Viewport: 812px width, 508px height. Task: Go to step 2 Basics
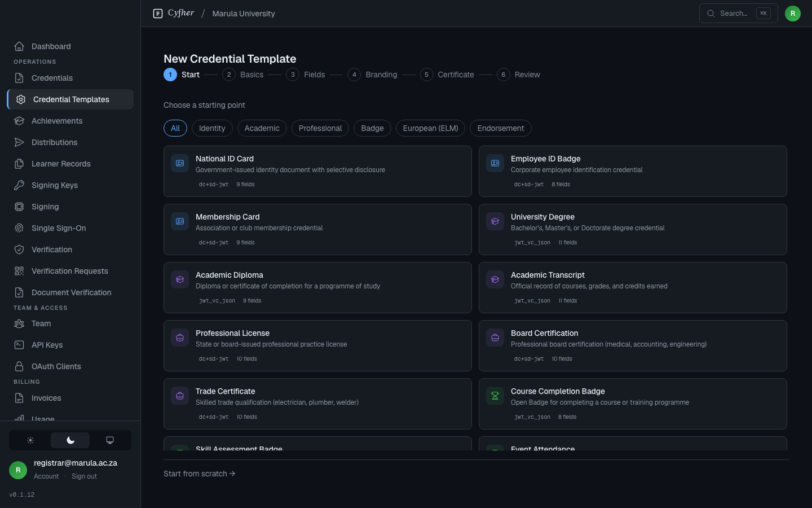(x=243, y=75)
